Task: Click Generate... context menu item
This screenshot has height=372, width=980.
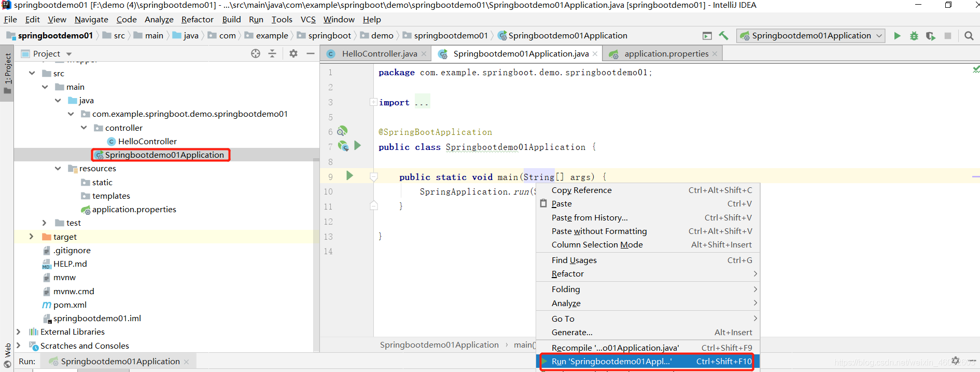Action: pos(648,333)
